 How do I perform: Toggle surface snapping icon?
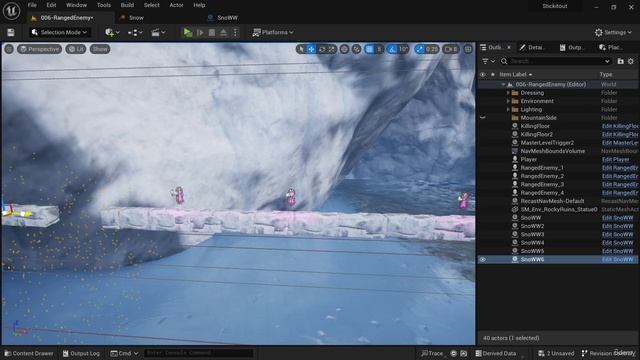coord(356,49)
